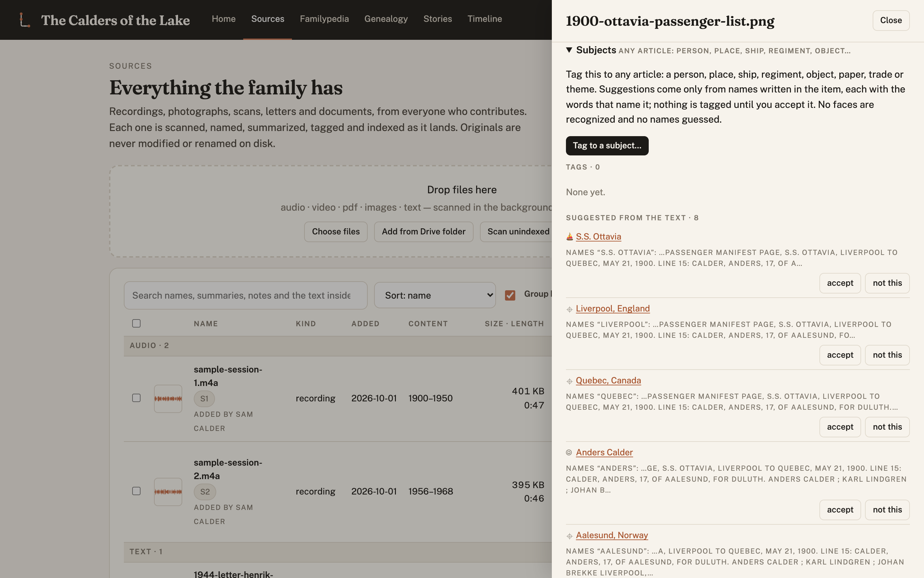The width and height of the screenshot is (924, 578).
Task: Select the sample-session-1.m4a row checkbox
Action: point(136,398)
